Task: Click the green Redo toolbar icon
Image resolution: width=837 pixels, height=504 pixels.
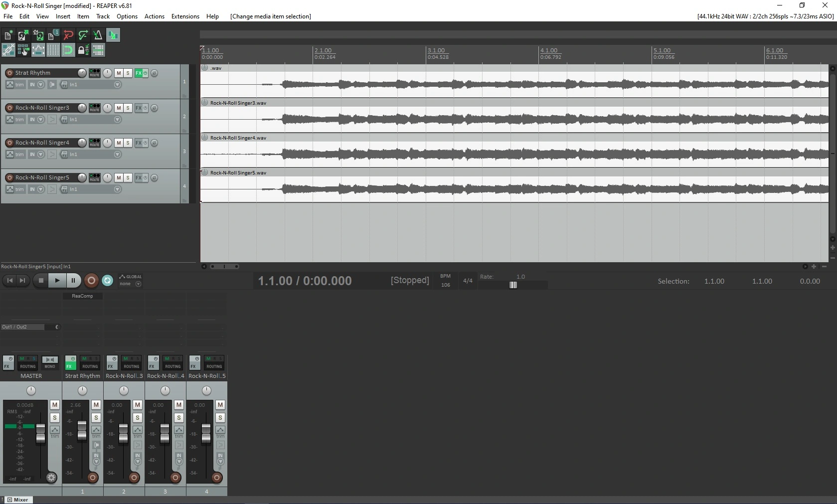Action: click(x=83, y=35)
